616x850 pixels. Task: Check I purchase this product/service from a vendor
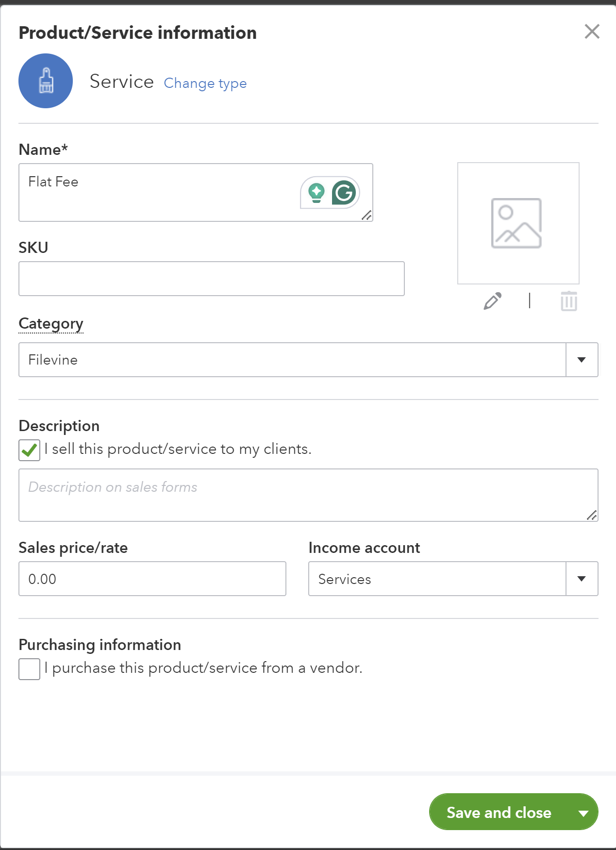click(30, 669)
